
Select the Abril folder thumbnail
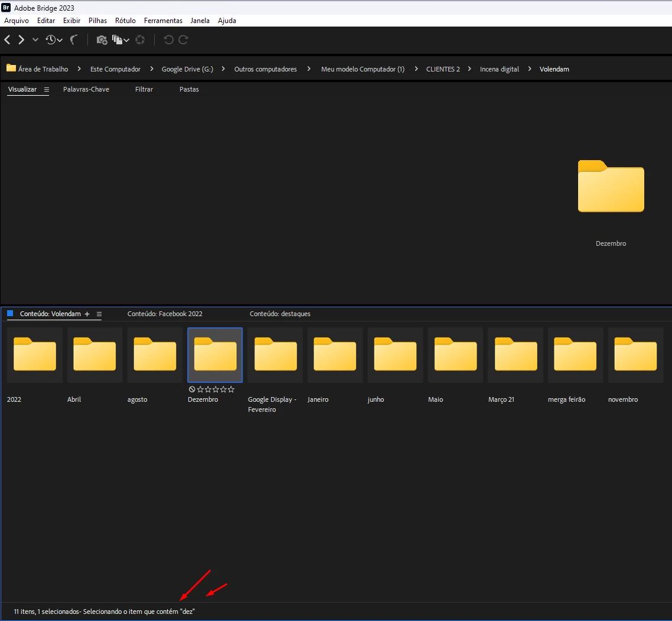[94, 355]
